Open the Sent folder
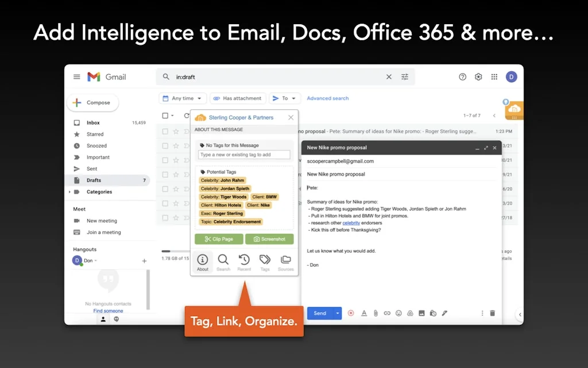This screenshot has height=368, width=588. pos(109,169)
